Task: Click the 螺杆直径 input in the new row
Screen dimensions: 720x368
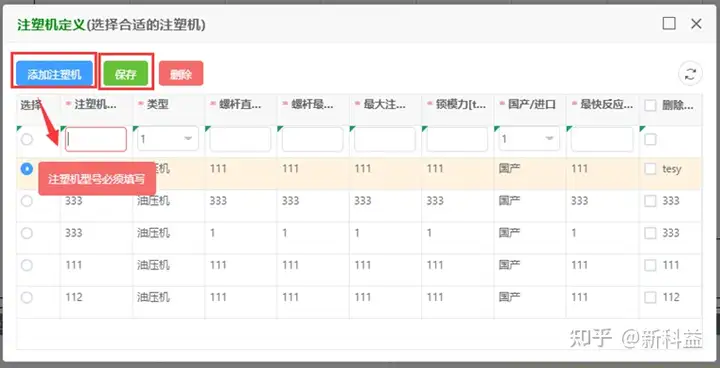Action: pos(240,139)
